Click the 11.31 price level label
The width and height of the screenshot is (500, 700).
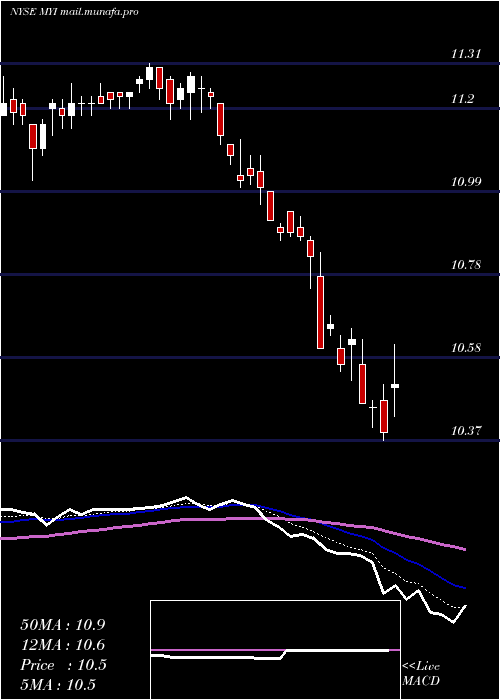(x=466, y=54)
